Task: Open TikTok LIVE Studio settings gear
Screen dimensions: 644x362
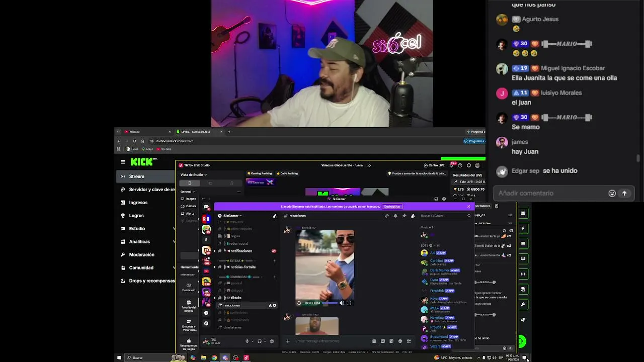Action: tap(468, 165)
